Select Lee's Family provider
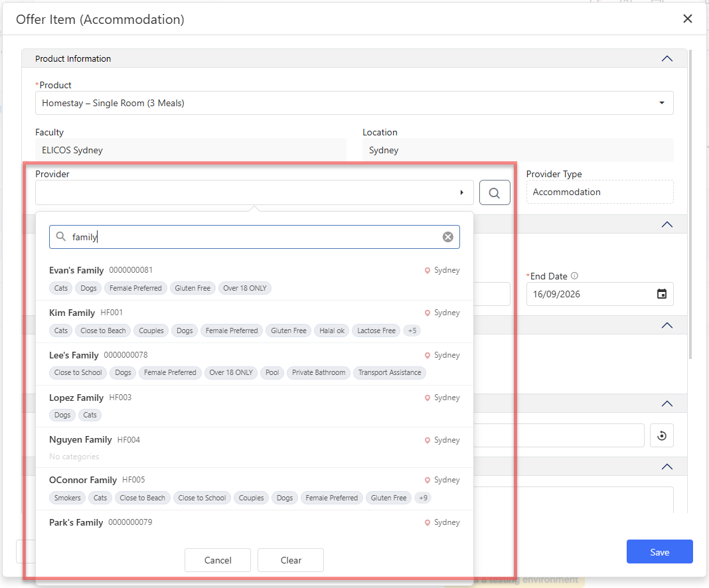This screenshot has height=588, width=709. tap(254, 364)
